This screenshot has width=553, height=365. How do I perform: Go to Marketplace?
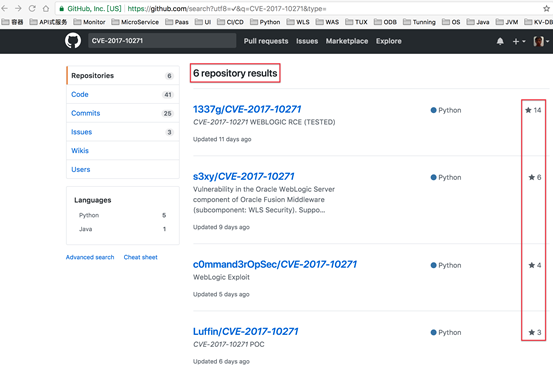[347, 41]
